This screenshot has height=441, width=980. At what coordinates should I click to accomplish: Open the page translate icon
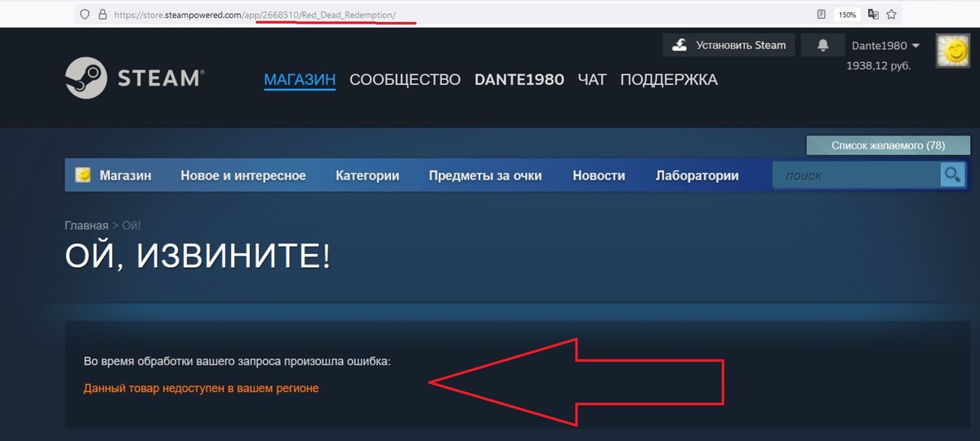coord(873,14)
